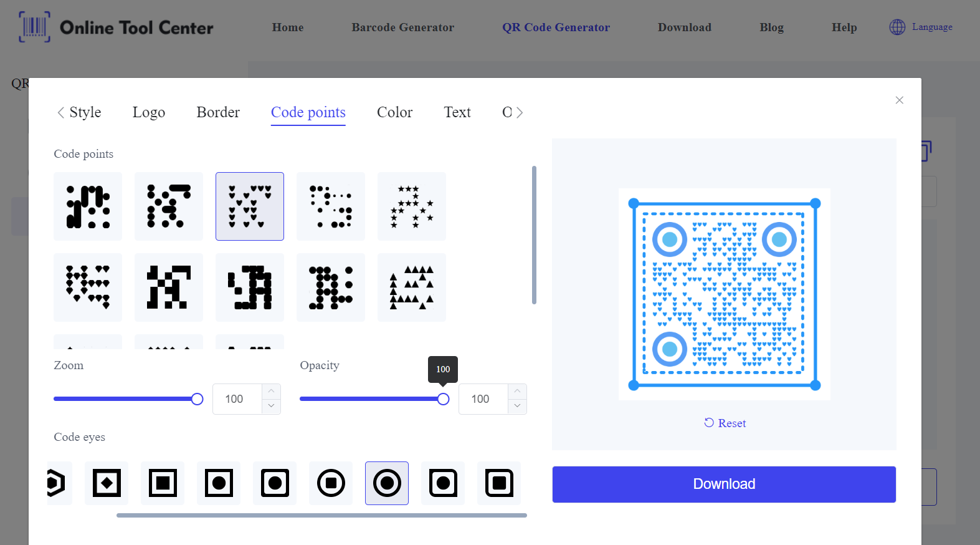Go to previous tabs with left chevron
980x545 pixels.
point(60,112)
